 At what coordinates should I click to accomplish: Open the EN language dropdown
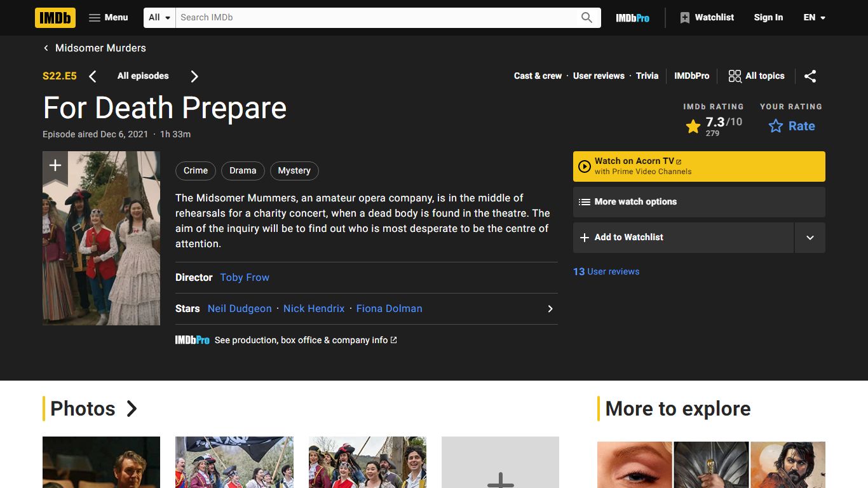[x=814, y=18]
